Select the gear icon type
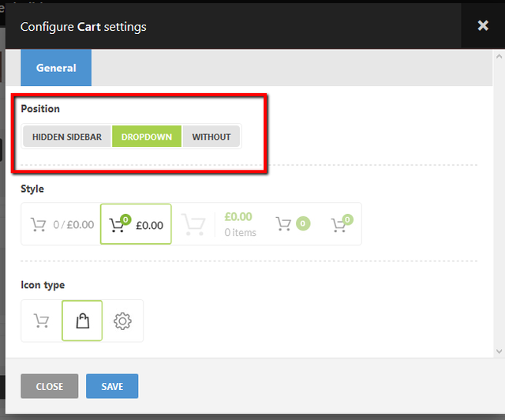This screenshot has width=505, height=420. pos(122,321)
